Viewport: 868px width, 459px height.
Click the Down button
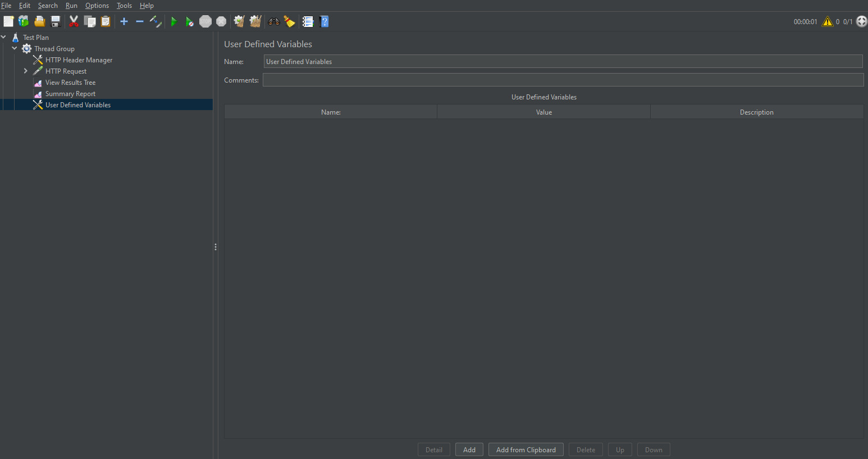654,449
